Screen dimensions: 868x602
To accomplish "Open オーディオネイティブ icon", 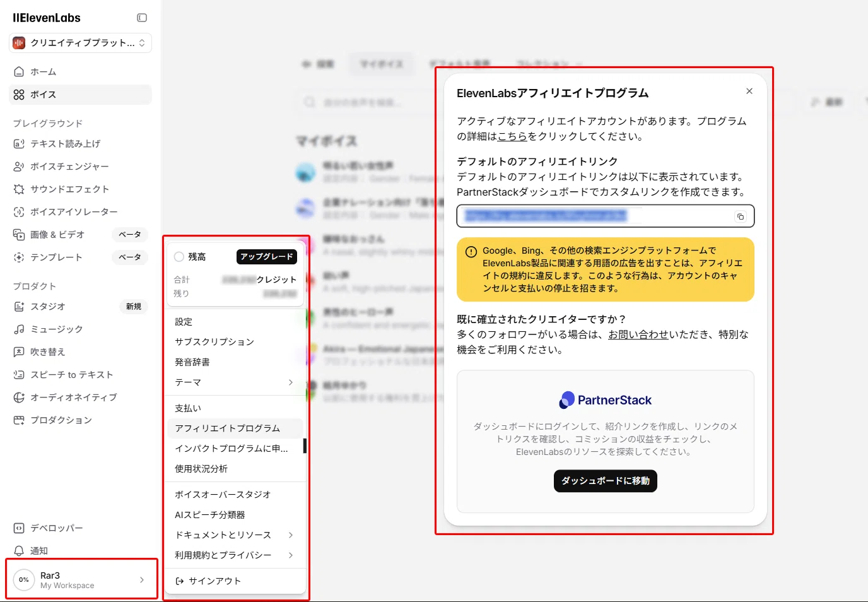I will [19, 398].
